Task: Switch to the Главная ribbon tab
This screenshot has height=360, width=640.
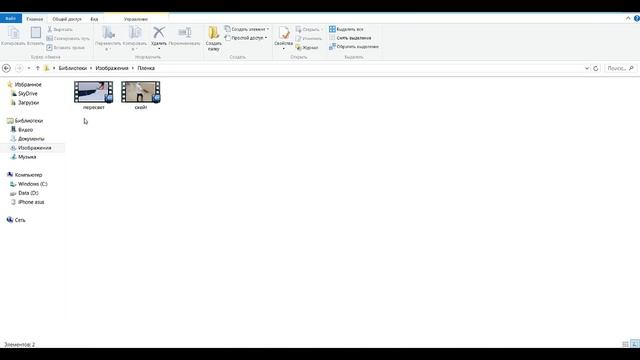Action: click(35, 19)
